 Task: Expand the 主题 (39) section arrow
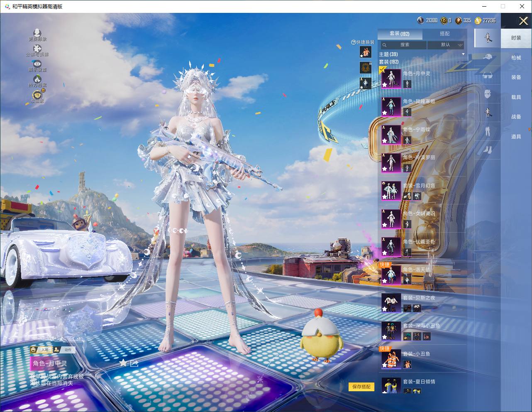[x=463, y=54]
